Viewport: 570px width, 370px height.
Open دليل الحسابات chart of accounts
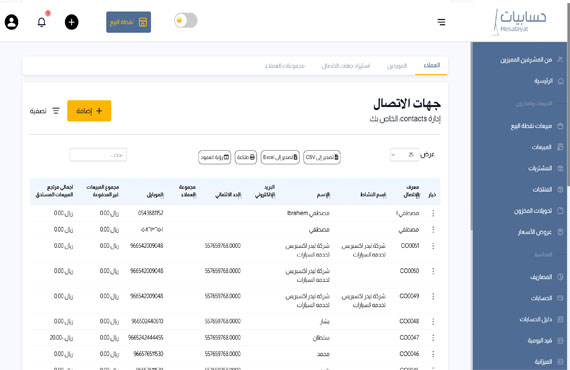coord(541,319)
